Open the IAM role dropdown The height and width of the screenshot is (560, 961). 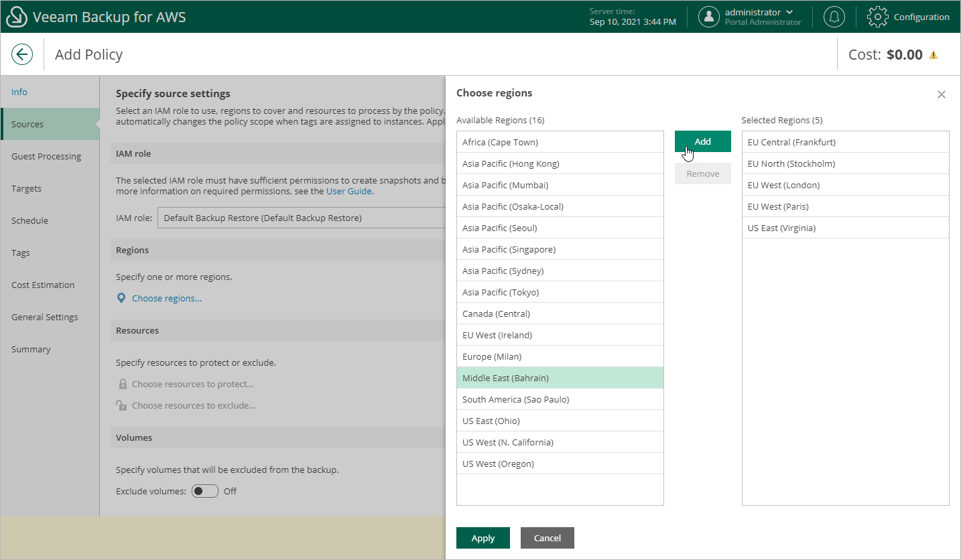[x=302, y=218]
